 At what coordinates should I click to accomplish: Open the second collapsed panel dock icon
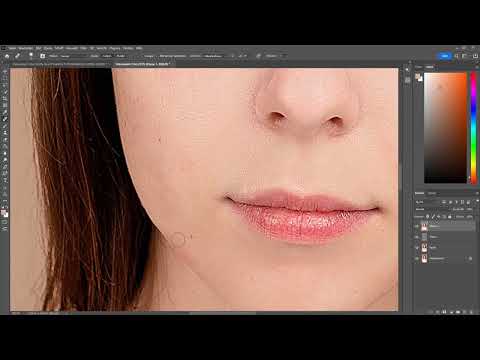407,80
